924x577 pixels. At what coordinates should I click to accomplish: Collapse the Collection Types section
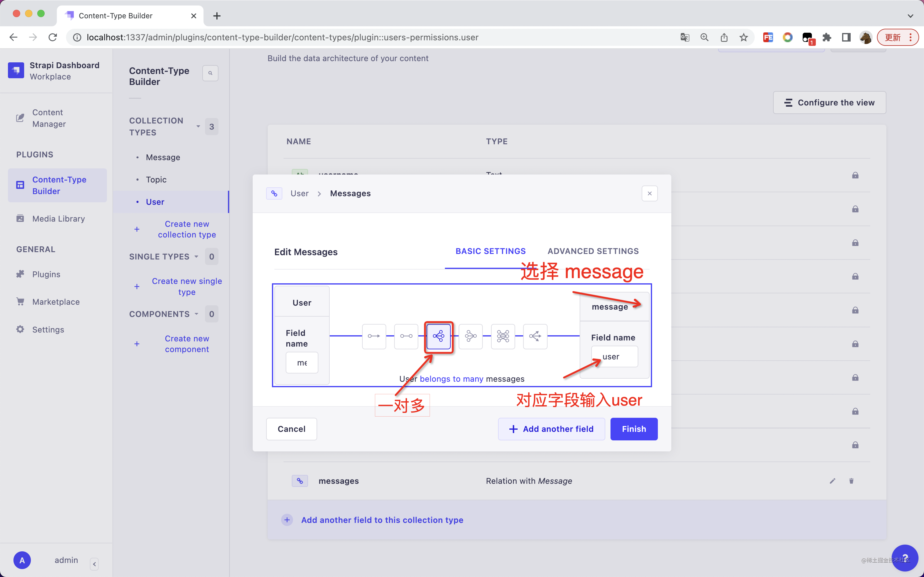point(198,126)
